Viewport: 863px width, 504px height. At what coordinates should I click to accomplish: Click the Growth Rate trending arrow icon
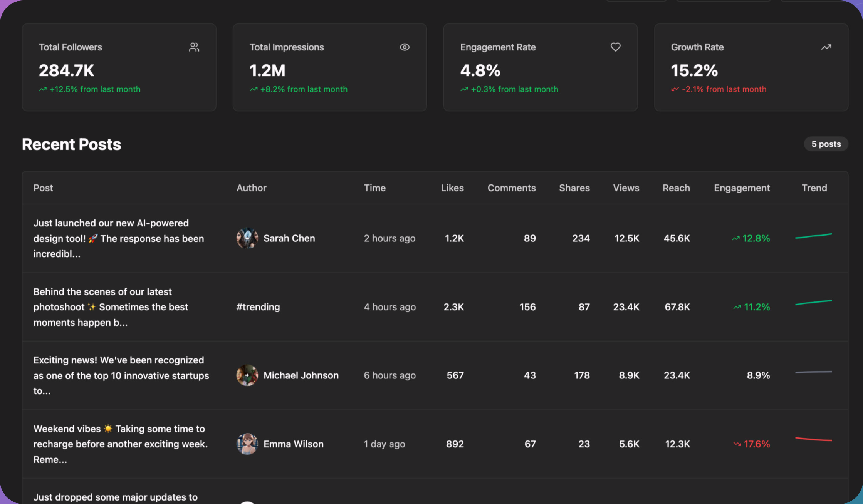pyautogui.click(x=826, y=47)
